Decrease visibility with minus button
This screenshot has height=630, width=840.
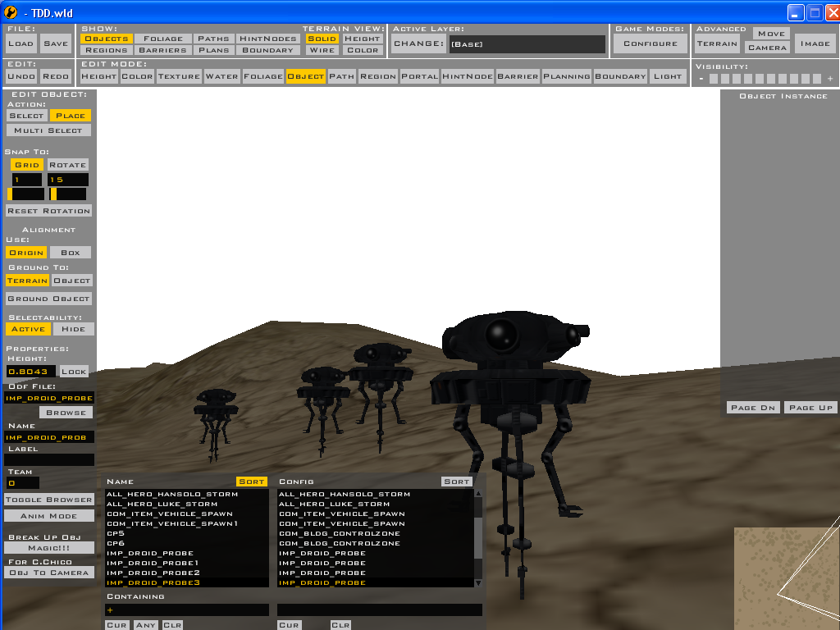tap(701, 80)
